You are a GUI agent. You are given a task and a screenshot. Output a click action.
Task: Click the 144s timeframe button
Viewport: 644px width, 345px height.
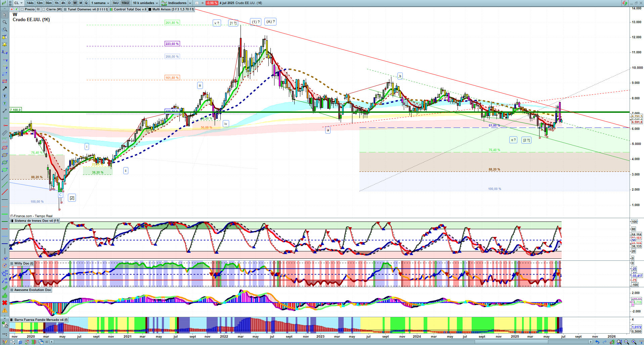30,3
